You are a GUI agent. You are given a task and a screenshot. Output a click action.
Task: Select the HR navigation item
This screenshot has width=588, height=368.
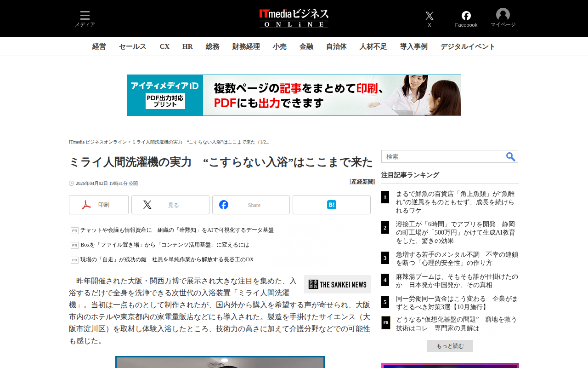[x=187, y=46]
